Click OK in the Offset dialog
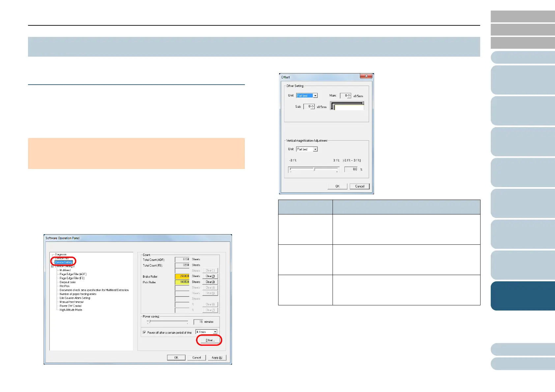 [337, 186]
